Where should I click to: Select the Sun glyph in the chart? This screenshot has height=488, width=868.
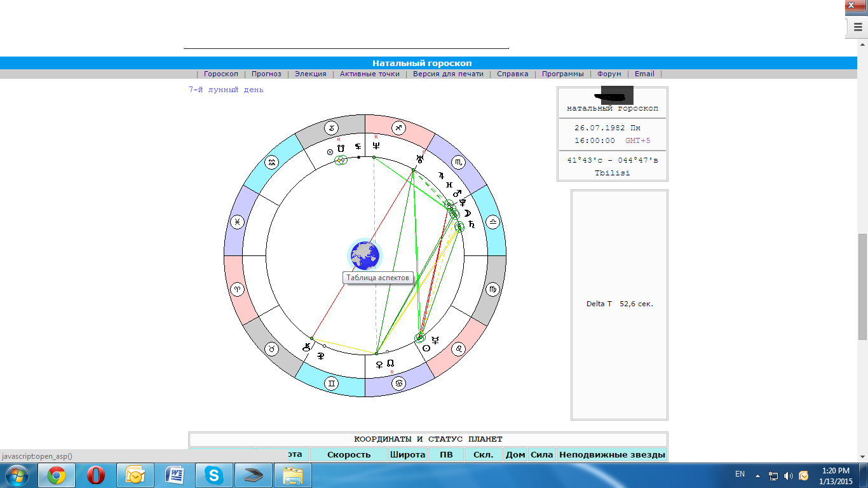(x=426, y=348)
